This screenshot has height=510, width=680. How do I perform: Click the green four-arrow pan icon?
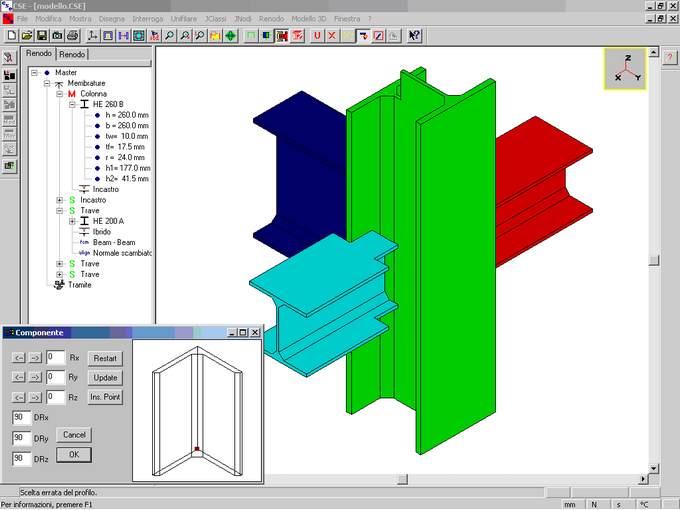pos(230,36)
